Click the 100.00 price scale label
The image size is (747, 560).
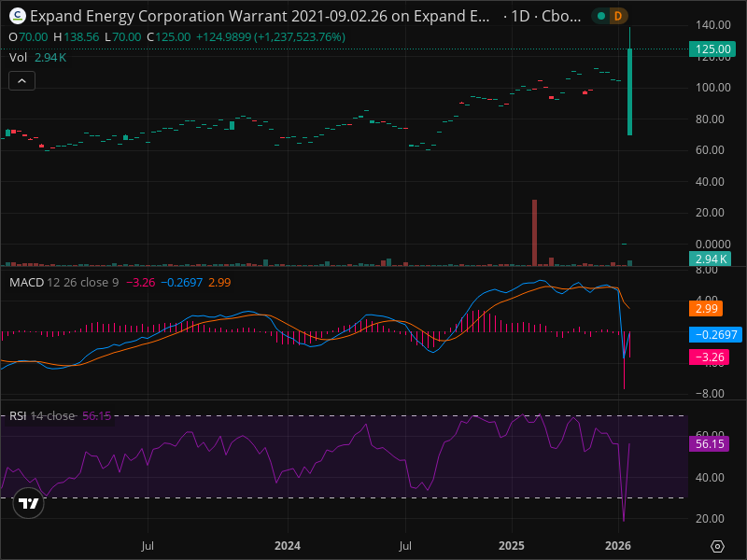tap(712, 88)
